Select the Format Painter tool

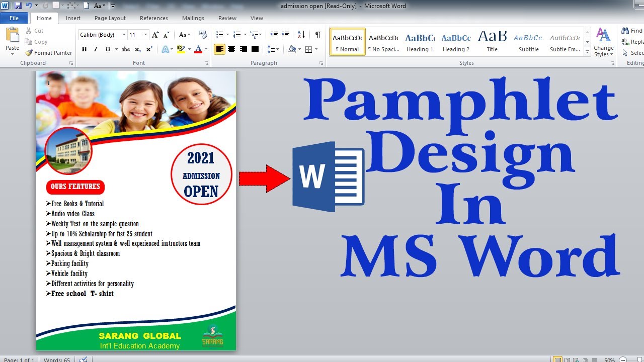(49, 53)
